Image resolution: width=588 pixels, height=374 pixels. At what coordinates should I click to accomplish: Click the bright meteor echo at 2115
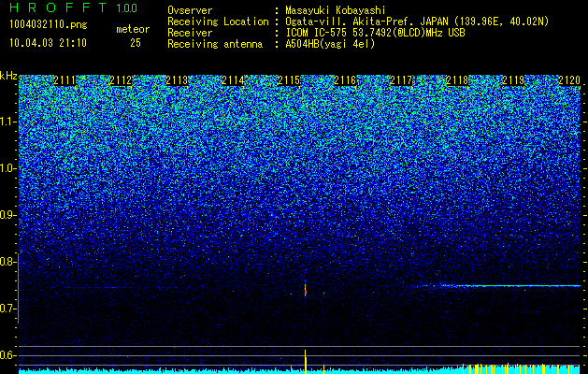click(306, 288)
